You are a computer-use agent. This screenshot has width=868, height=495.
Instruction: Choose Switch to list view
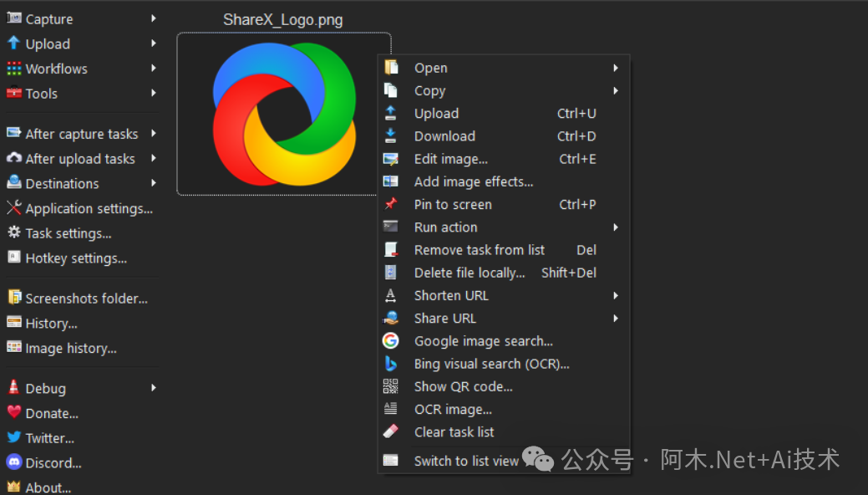[504, 461]
